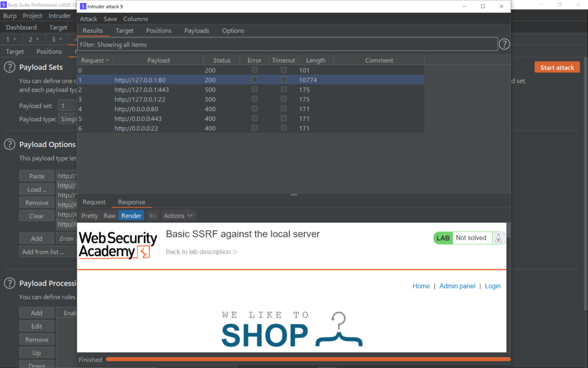Toggle Error checkbox for http://0.0.0.0:22 row
The height and width of the screenshot is (368, 588).
click(x=254, y=128)
